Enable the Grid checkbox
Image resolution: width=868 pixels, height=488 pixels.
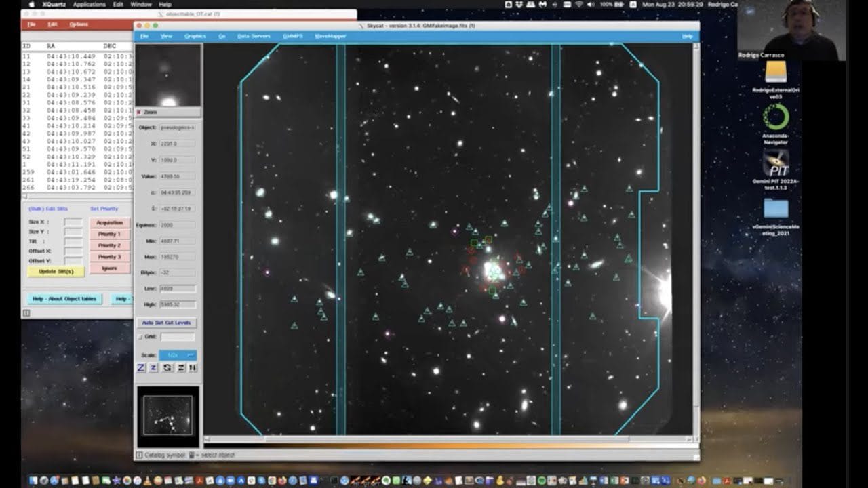coord(140,337)
